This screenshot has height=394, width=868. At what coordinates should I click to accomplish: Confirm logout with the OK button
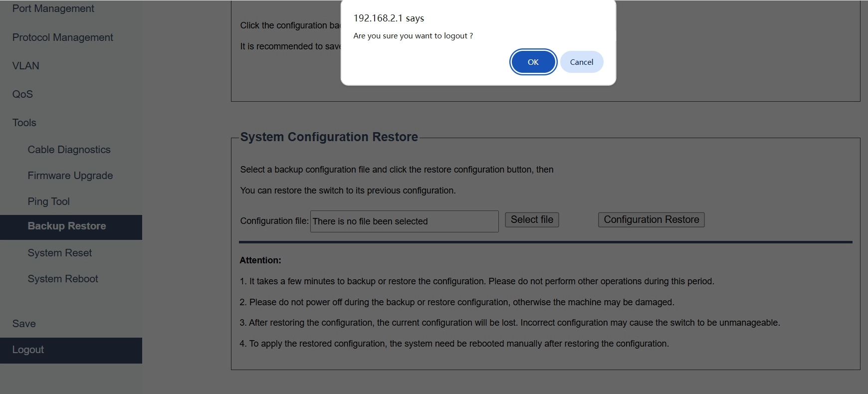(x=533, y=62)
